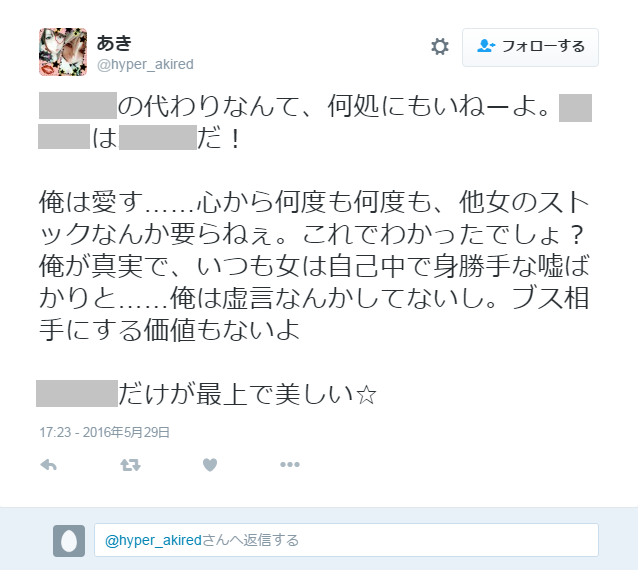The height and width of the screenshot is (570, 638).
Task: Click the @hyper_akired mention in reply box
Action: [x=153, y=540]
